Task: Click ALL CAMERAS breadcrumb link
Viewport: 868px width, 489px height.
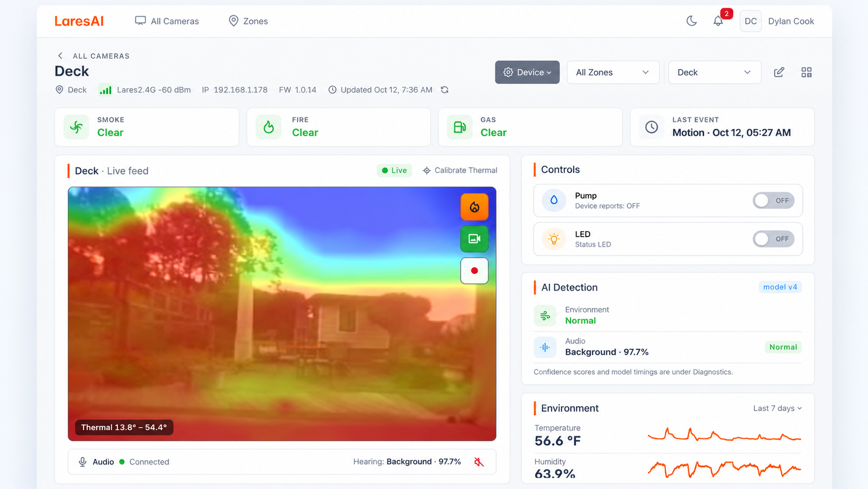Action: 101,56
